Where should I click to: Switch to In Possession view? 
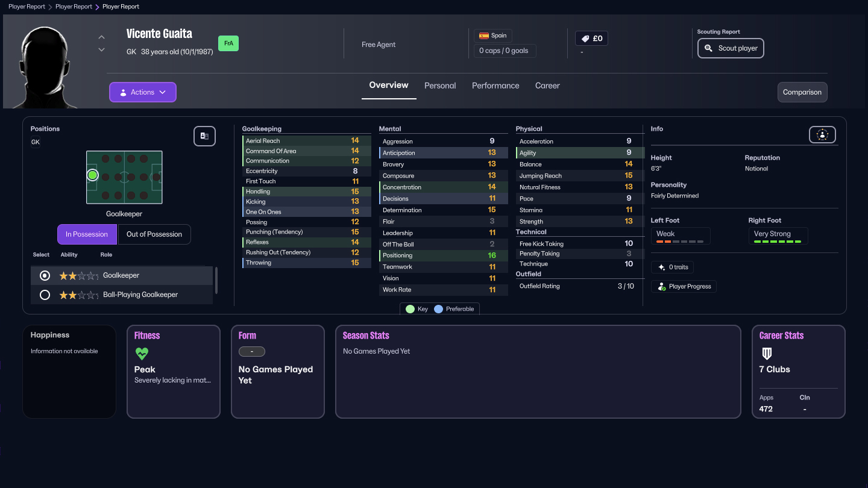click(x=87, y=234)
